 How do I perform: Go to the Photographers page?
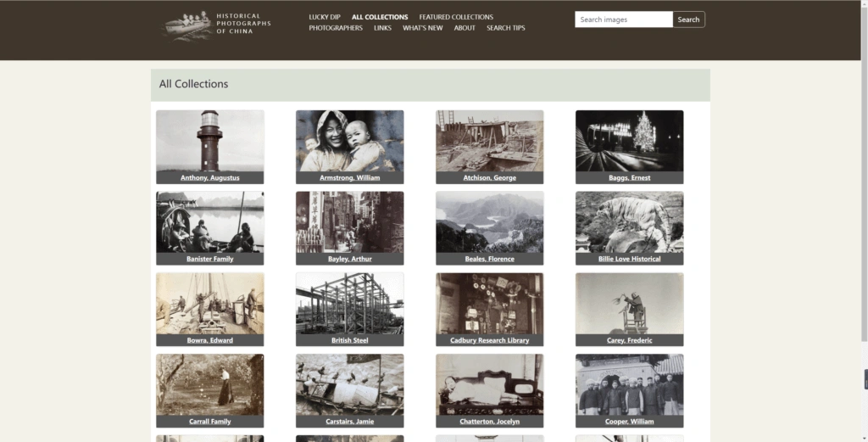coord(336,28)
